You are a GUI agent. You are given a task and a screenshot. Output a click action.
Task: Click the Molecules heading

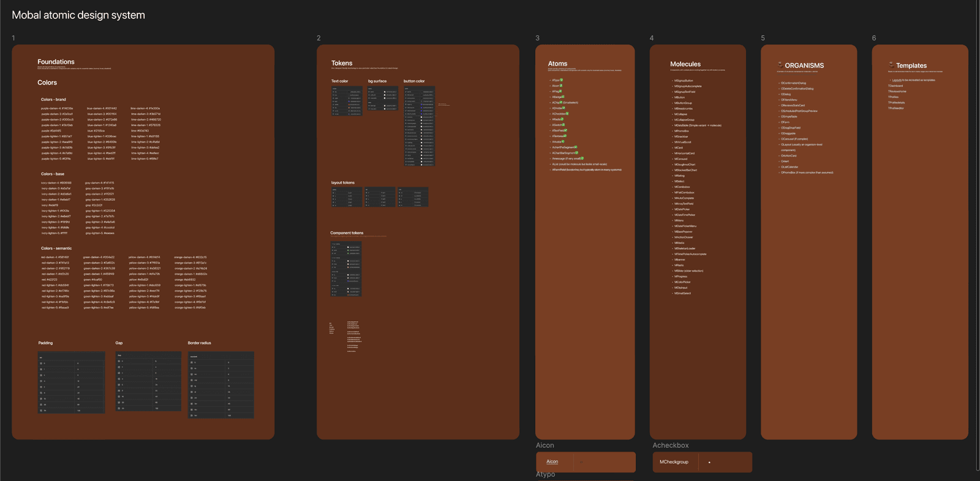[685, 64]
